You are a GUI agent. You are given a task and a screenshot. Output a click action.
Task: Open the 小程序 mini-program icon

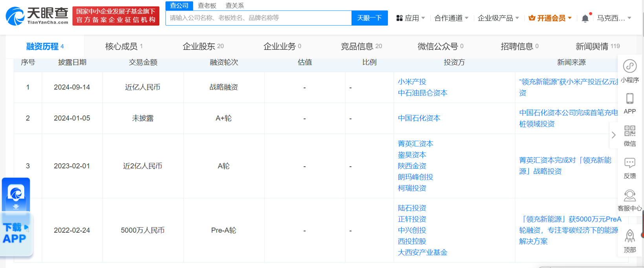(x=630, y=66)
